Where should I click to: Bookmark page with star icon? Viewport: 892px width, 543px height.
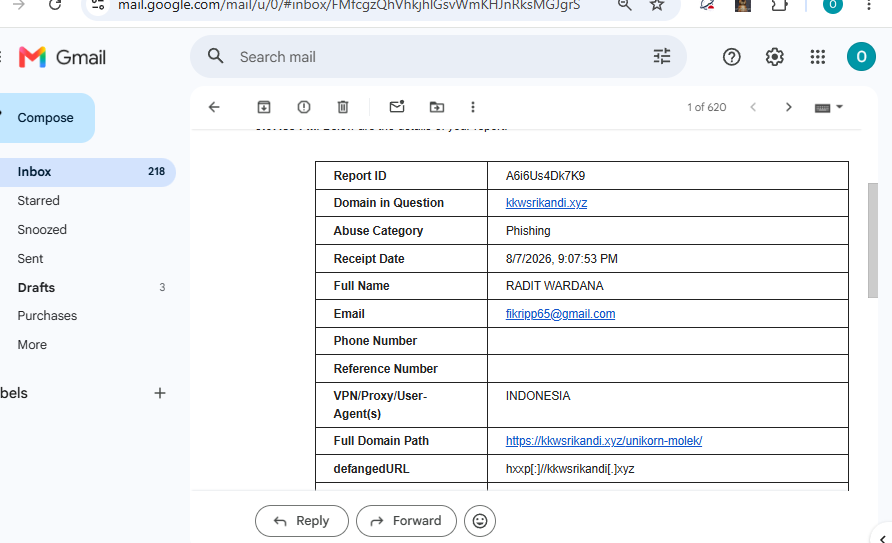657,5
